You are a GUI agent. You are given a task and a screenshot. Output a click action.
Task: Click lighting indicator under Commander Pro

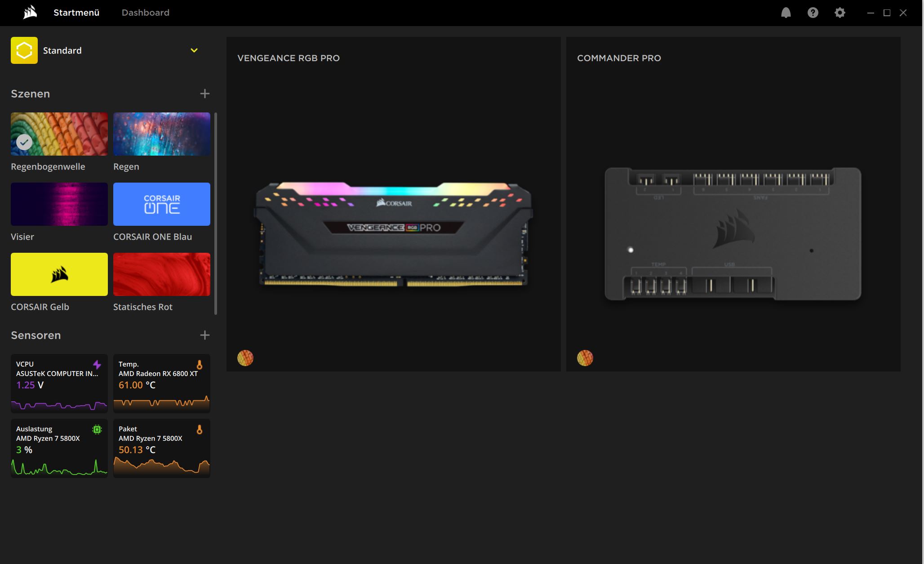pyautogui.click(x=585, y=358)
